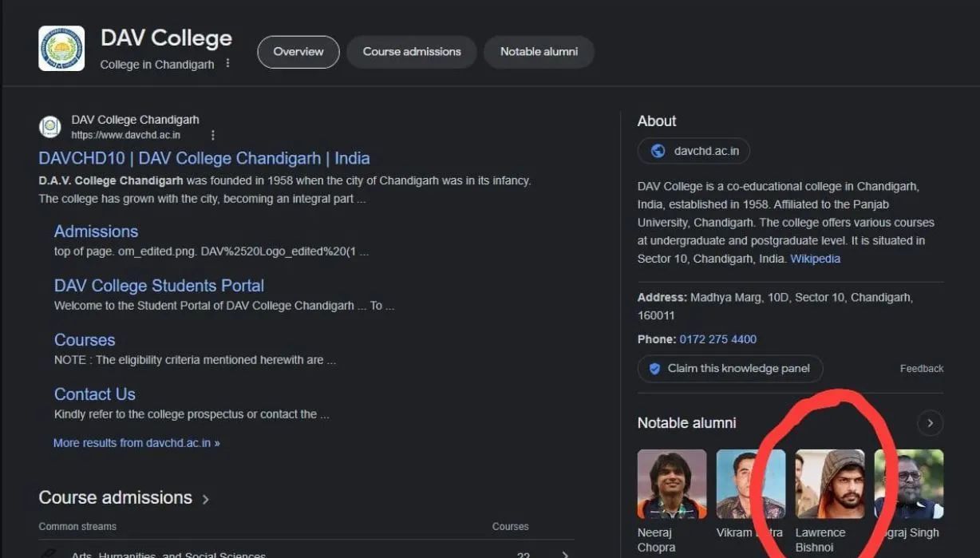The height and width of the screenshot is (558, 980).
Task: Click the globe icon on davchd.ac.in chip
Action: tap(658, 151)
